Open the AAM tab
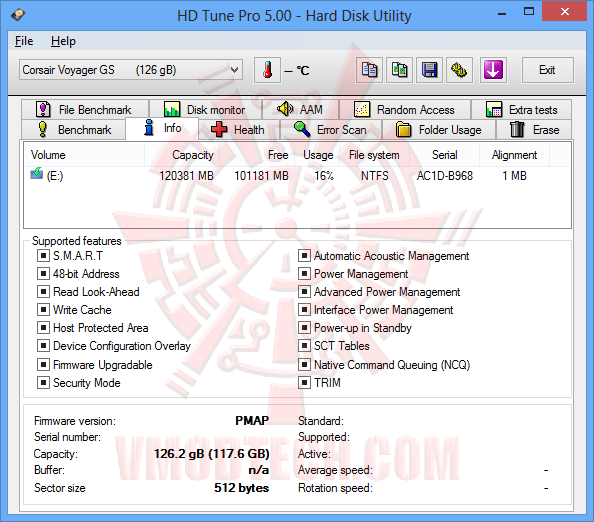This screenshot has height=522, width=594. (x=300, y=109)
